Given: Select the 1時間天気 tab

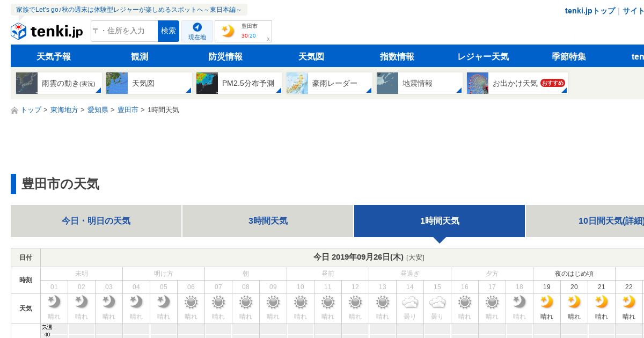Looking at the screenshot, I should click(x=440, y=221).
